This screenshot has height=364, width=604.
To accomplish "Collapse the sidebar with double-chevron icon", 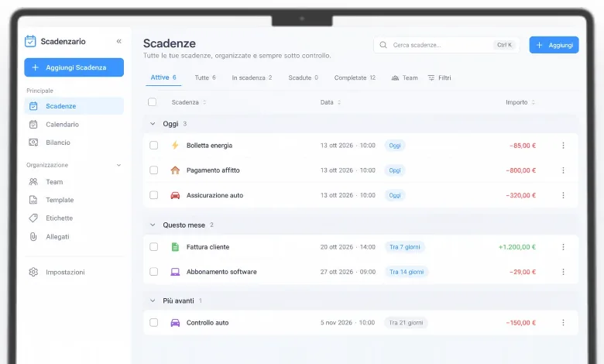I will coord(119,41).
